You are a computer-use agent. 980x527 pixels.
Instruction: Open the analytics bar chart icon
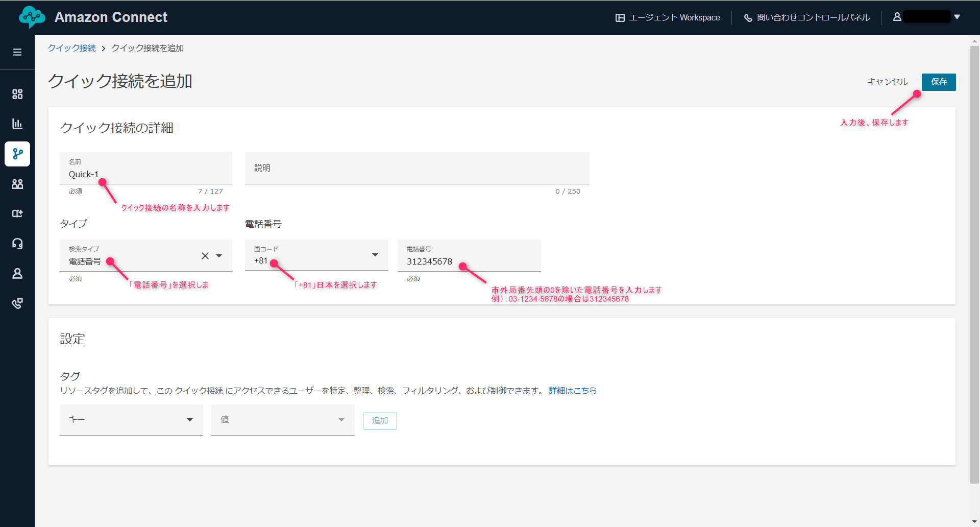(17, 124)
